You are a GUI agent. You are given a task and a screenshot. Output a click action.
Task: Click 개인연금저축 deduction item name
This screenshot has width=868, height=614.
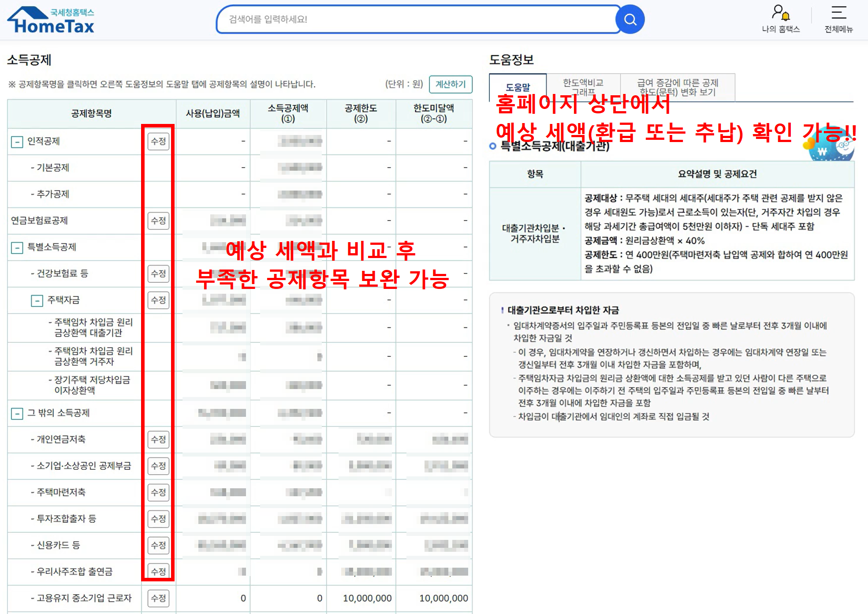tap(61, 439)
